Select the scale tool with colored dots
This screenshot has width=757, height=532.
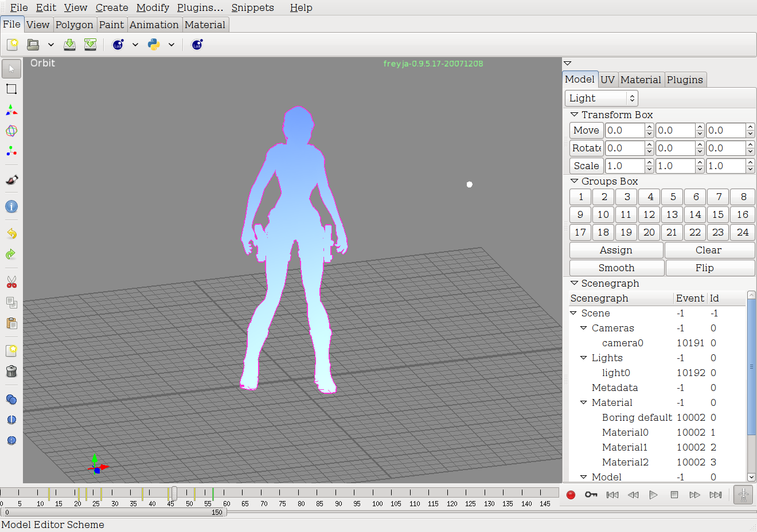(11, 151)
